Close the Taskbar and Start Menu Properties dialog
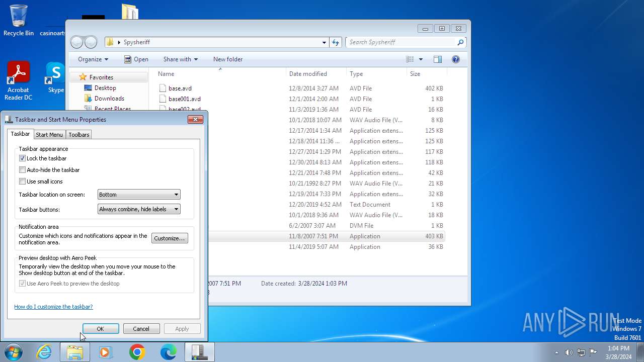 coord(195,120)
